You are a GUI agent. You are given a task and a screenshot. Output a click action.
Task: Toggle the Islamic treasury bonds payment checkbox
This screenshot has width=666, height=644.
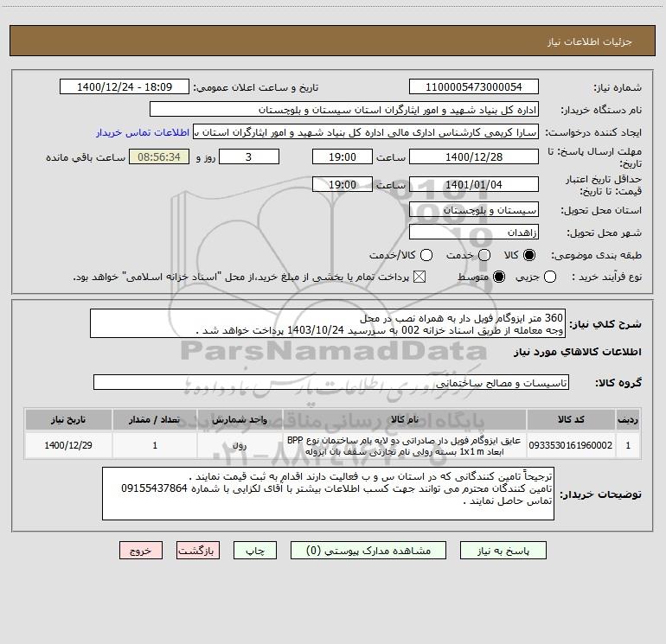[x=419, y=277]
